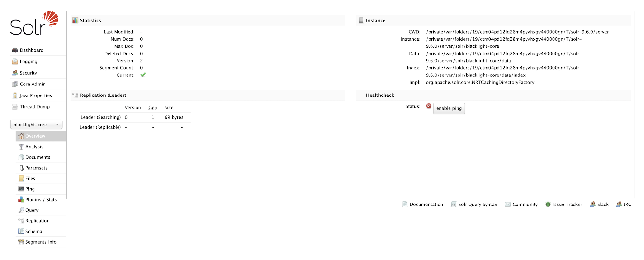Viewport: 644px width, 260px height.
Task: Open the Dashboard page
Action: (x=32, y=50)
